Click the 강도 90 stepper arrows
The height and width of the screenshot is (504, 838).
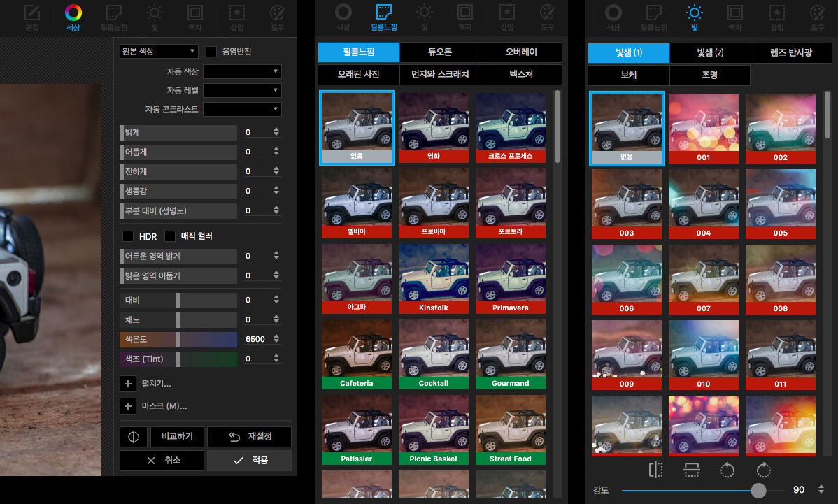(x=821, y=489)
